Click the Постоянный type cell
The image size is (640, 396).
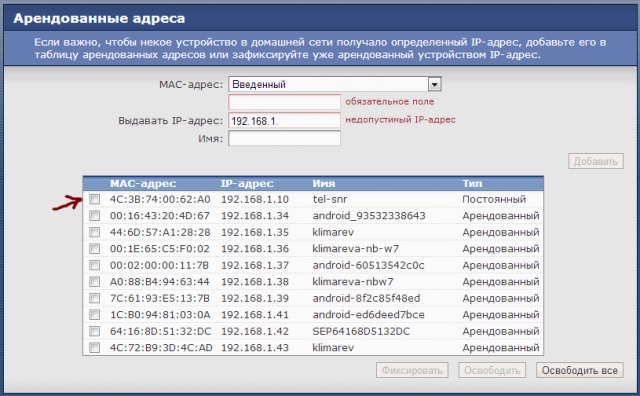494,199
